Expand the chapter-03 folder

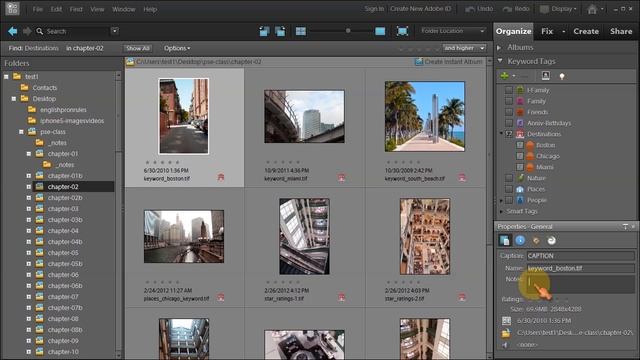click(x=29, y=209)
